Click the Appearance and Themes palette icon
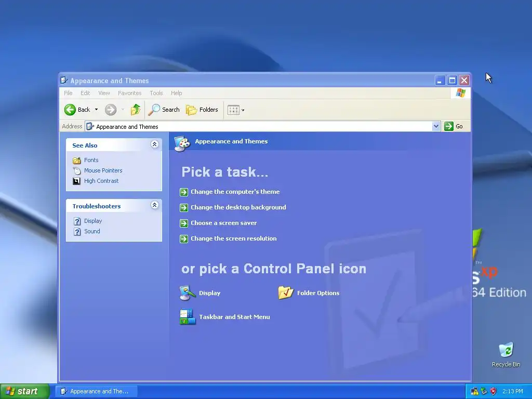The width and height of the screenshot is (532, 399). [182, 143]
